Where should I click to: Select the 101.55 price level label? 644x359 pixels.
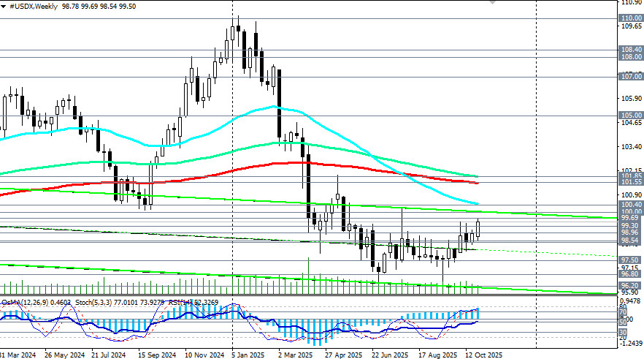(x=631, y=182)
